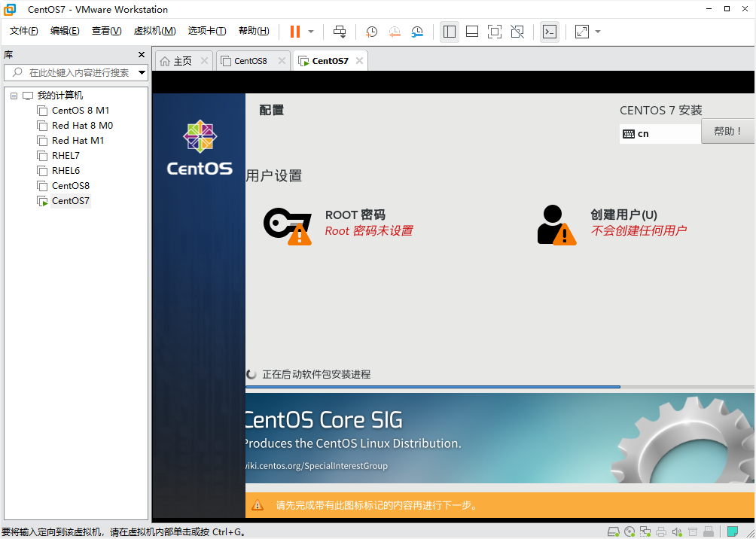Close the CentOS8 tab
Image resolution: width=756 pixels, height=539 pixels.
coord(282,61)
